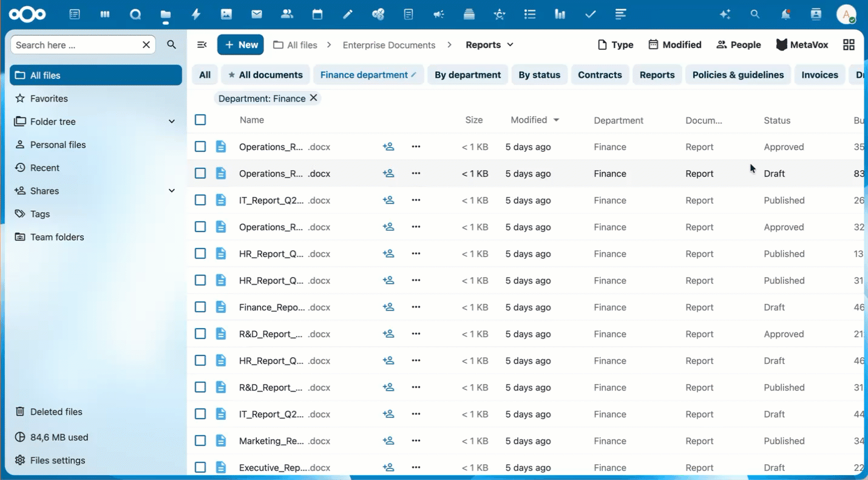The image size is (868, 480).
Task: Collapse the Folder tree section
Action: point(172,121)
